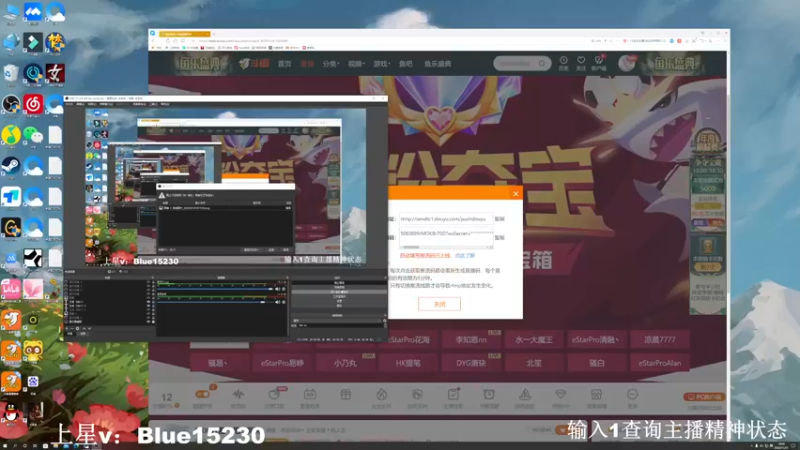Select streamer eStarProAlan
800x450 pixels.
659,363
